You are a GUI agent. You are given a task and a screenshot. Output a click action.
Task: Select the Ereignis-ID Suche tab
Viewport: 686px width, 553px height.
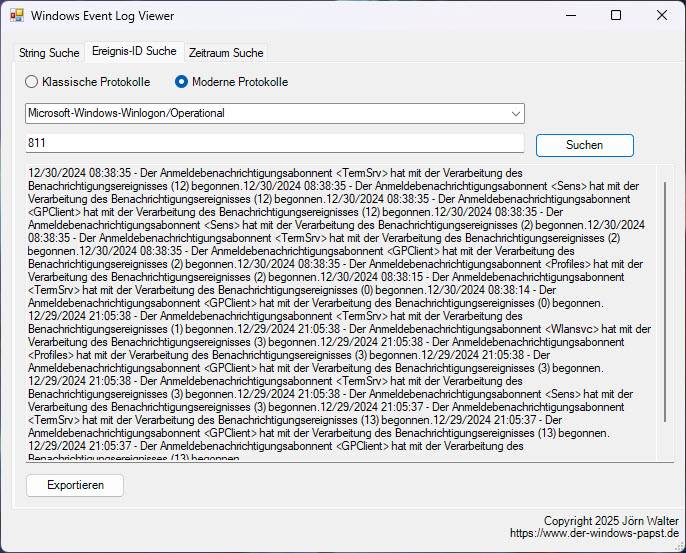[x=134, y=51]
